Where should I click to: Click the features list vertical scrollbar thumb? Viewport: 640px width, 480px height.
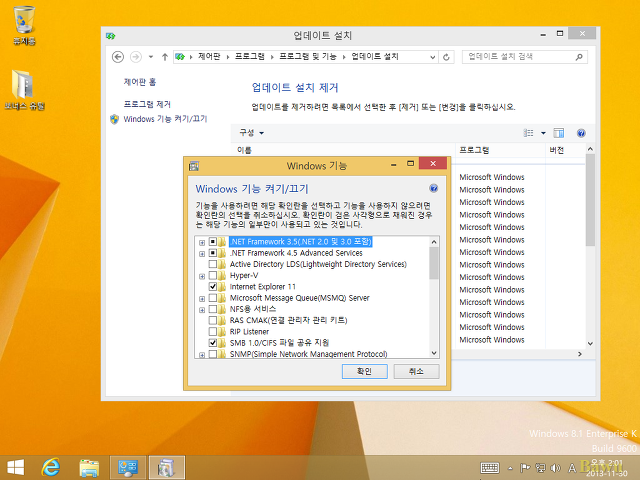click(434, 263)
